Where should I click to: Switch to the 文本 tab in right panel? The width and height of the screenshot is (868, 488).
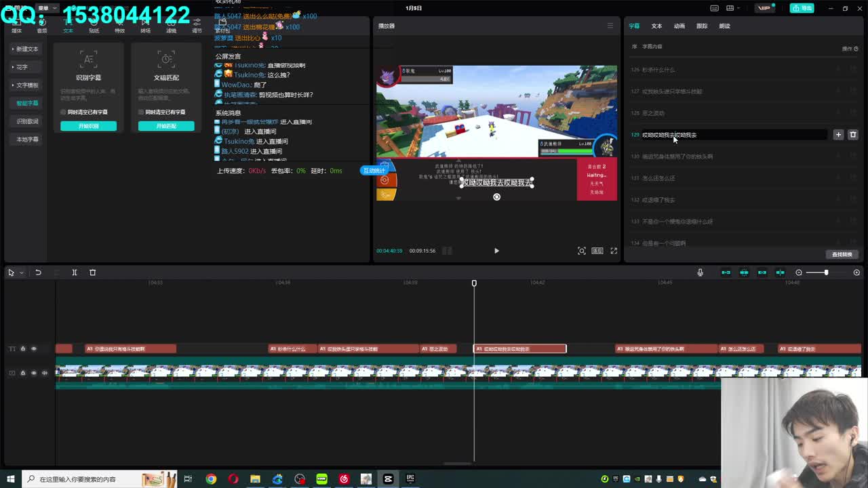click(x=656, y=26)
